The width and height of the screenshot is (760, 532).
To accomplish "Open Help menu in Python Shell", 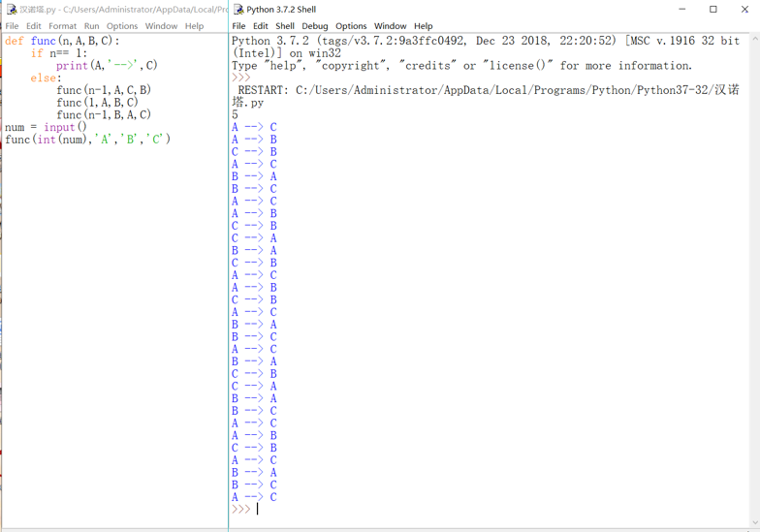I will click(x=423, y=26).
